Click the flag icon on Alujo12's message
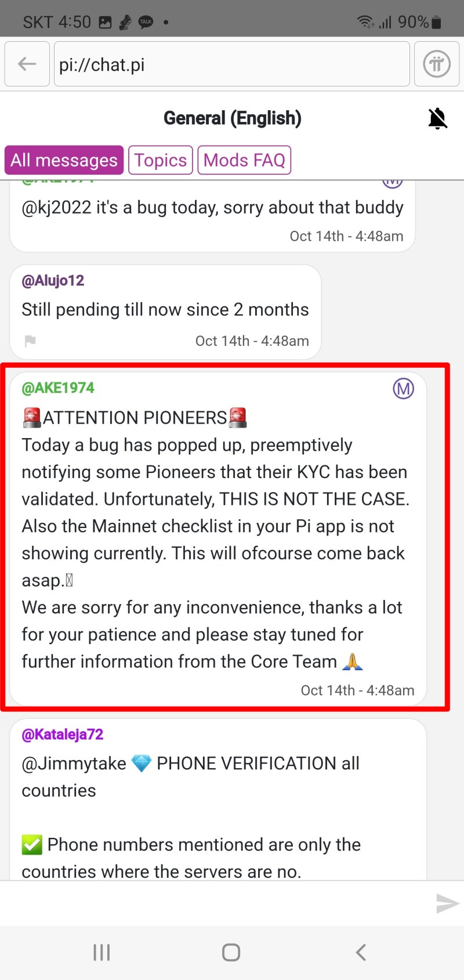This screenshot has width=464, height=980. tap(30, 341)
